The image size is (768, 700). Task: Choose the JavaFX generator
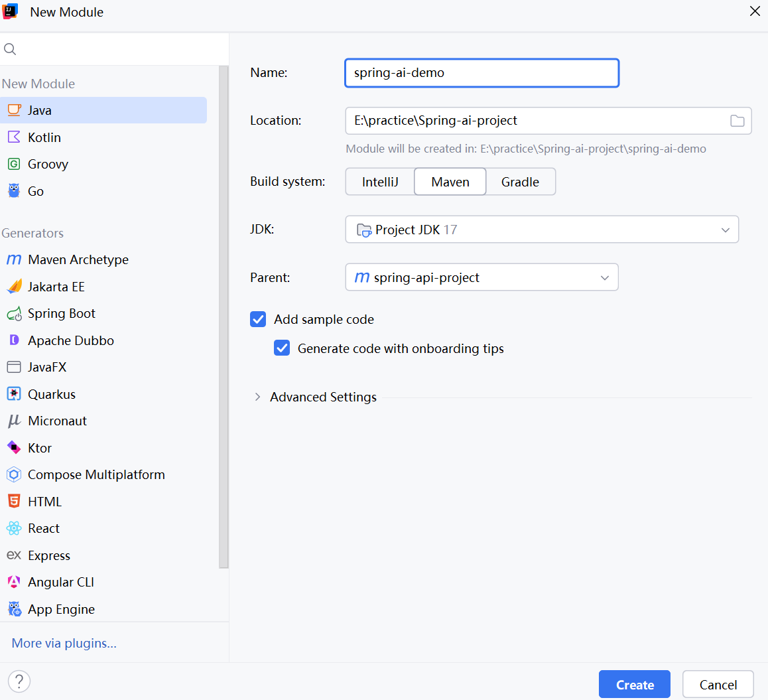click(103, 367)
